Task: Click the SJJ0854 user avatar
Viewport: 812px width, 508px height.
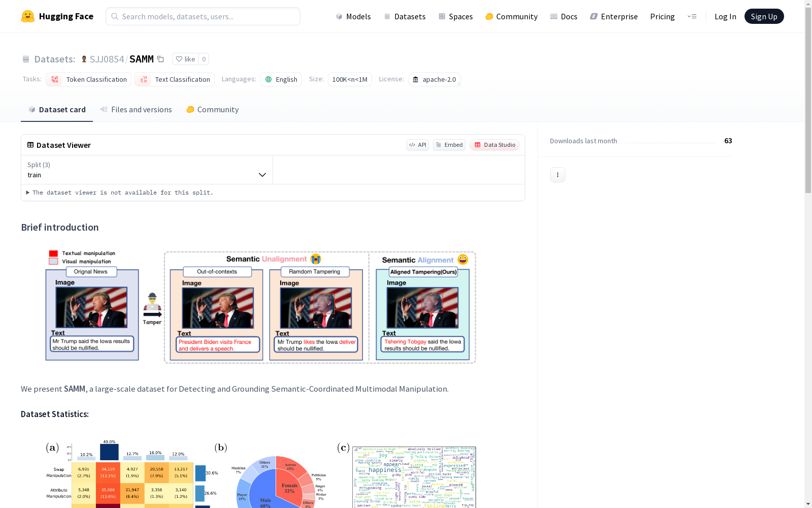Action: [84, 59]
